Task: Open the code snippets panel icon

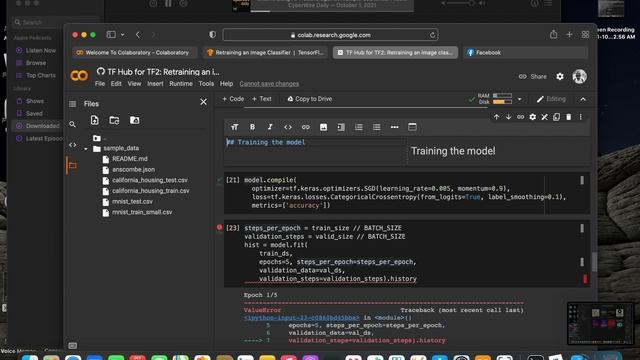Action: 73,145
